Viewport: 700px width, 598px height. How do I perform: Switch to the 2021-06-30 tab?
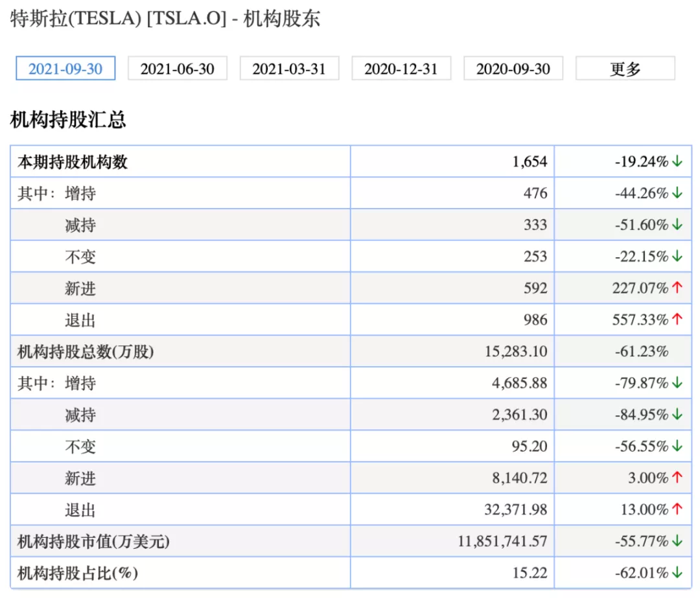177,69
